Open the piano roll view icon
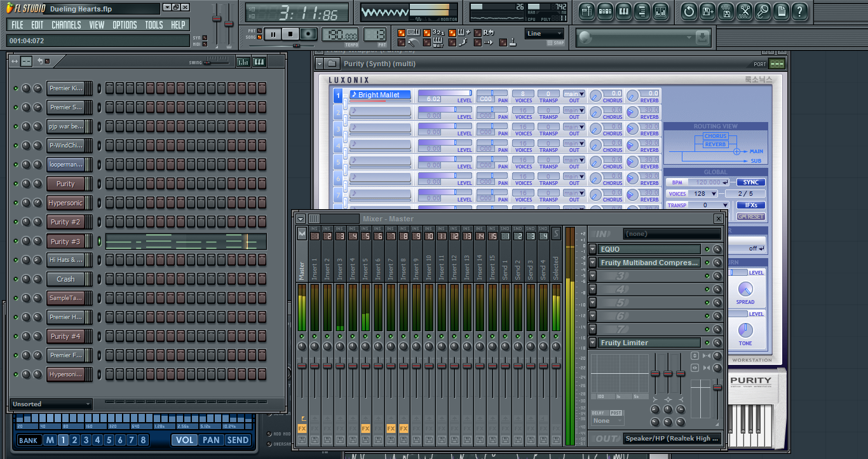 pos(623,11)
